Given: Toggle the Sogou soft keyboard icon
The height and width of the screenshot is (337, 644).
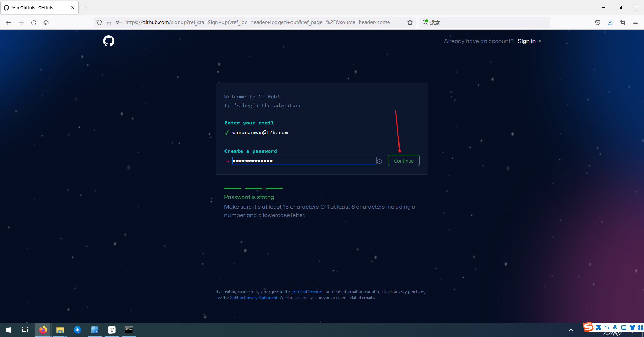Looking at the screenshot, I should click(x=624, y=328).
